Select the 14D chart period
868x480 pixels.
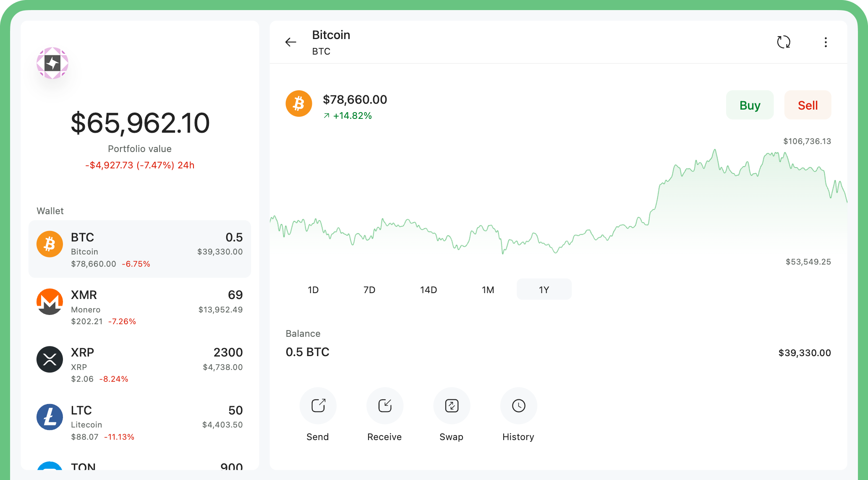pyautogui.click(x=429, y=290)
